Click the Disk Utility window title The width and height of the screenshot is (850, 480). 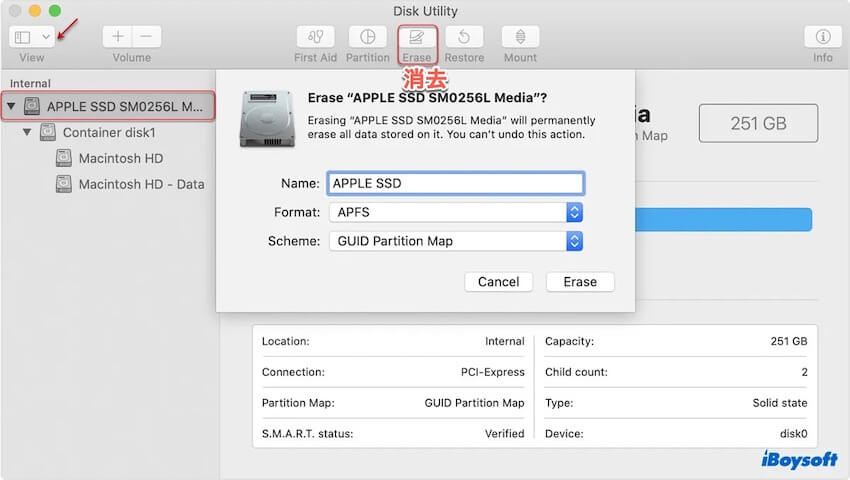pyautogui.click(x=426, y=11)
